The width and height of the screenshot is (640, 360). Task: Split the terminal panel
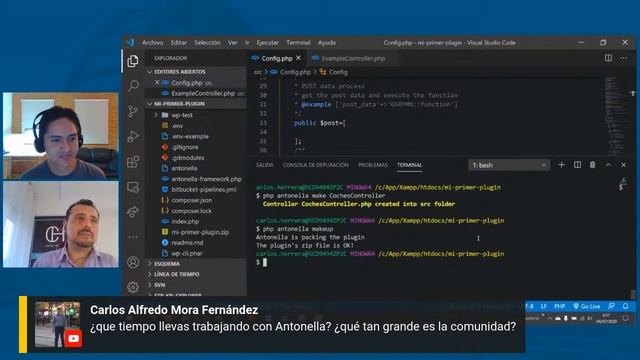577,165
